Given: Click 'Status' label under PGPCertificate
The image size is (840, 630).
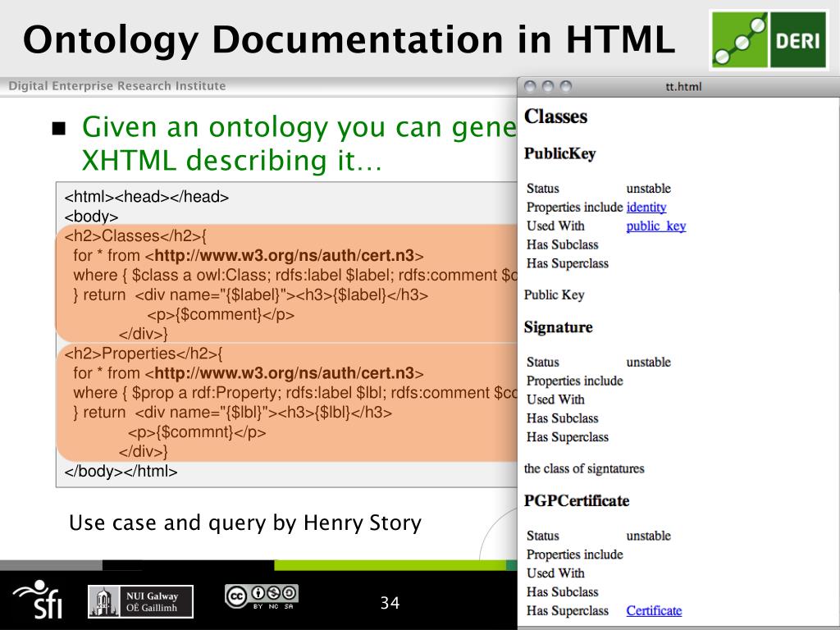Looking at the screenshot, I should pos(543,536).
